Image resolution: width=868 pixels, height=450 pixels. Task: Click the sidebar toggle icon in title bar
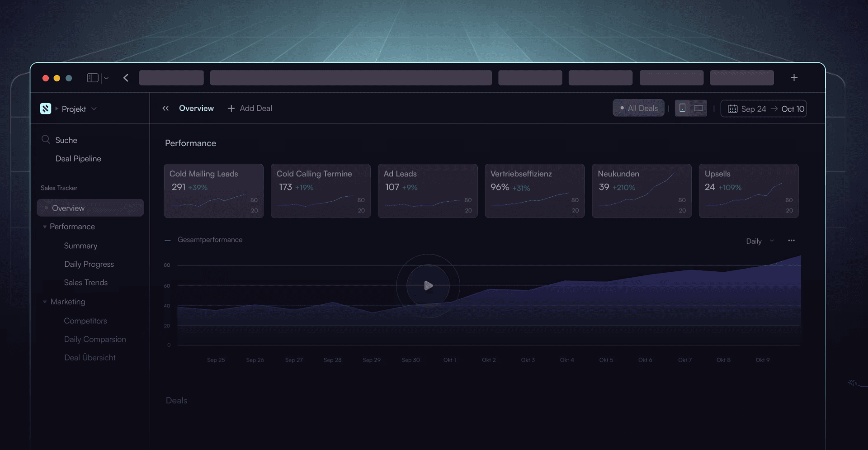[x=92, y=78]
